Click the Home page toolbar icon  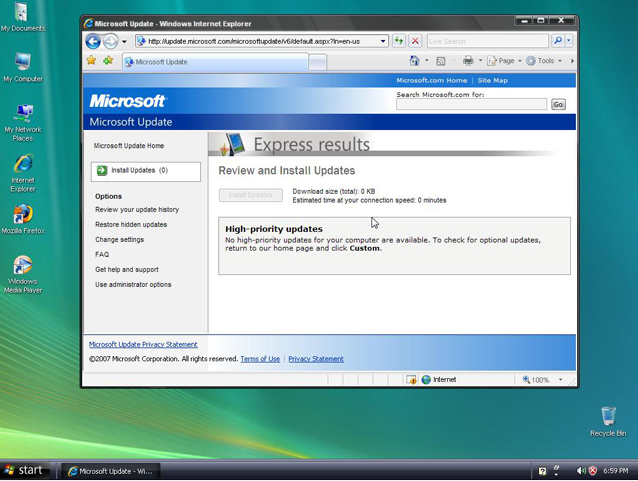[414, 61]
